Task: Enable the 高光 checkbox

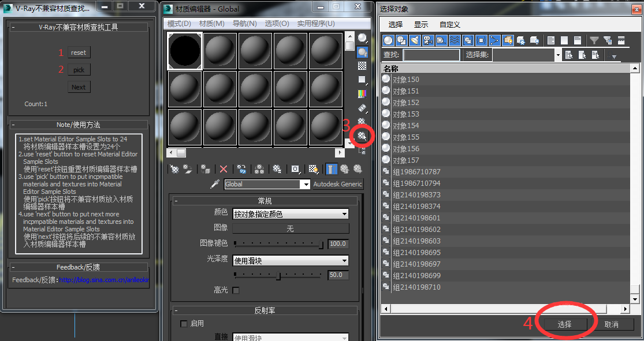Action: point(236,291)
